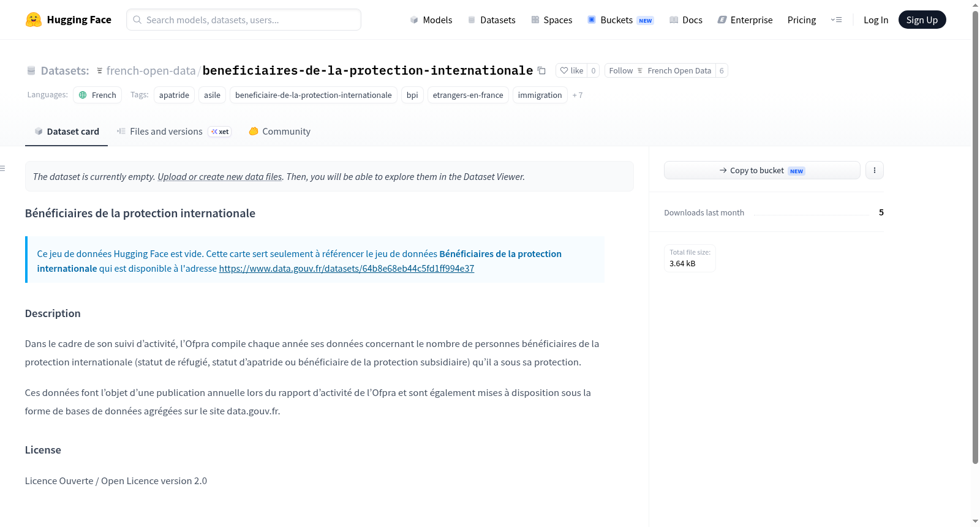Open the Community tab
Screen dimensions: 980x527
tap(279, 132)
